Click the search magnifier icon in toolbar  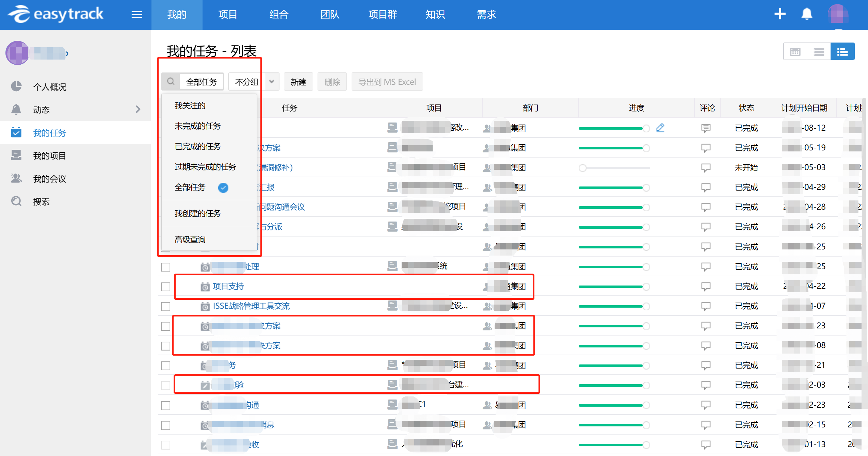[x=171, y=81]
